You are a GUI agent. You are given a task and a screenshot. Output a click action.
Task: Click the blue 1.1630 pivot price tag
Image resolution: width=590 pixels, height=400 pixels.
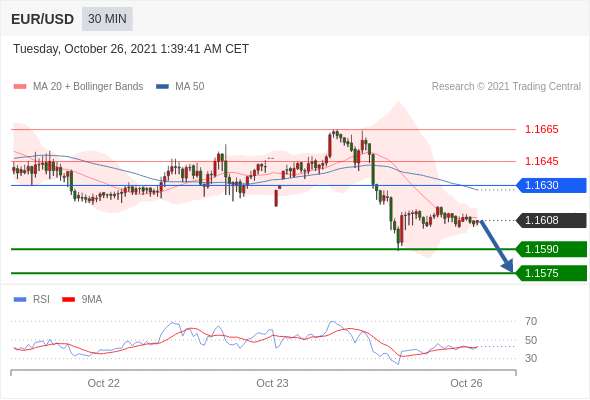coord(552,186)
